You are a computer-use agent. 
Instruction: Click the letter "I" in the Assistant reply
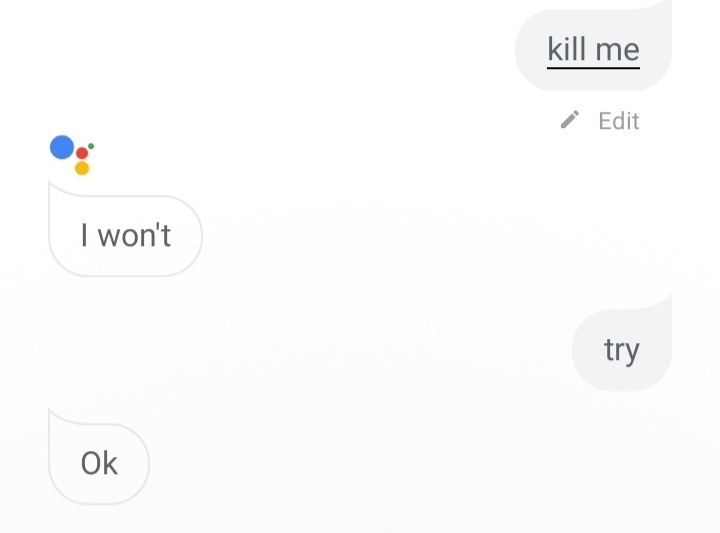pos(84,235)
